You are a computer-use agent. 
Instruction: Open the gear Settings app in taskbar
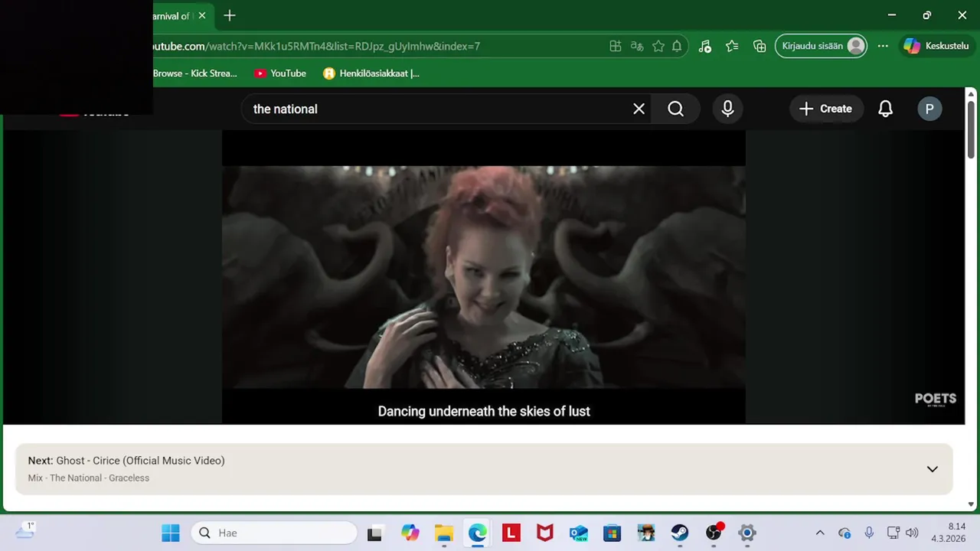747,533
